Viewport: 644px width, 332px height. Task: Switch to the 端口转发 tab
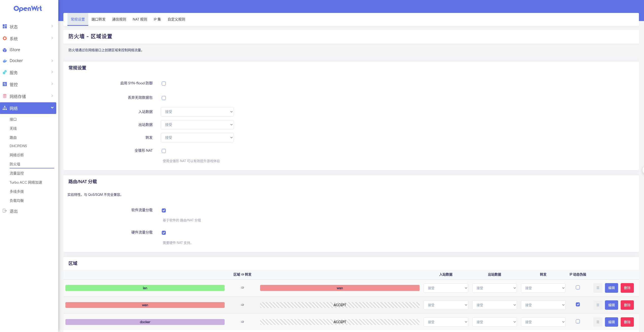pyautogui.click(x=98, y=19)
